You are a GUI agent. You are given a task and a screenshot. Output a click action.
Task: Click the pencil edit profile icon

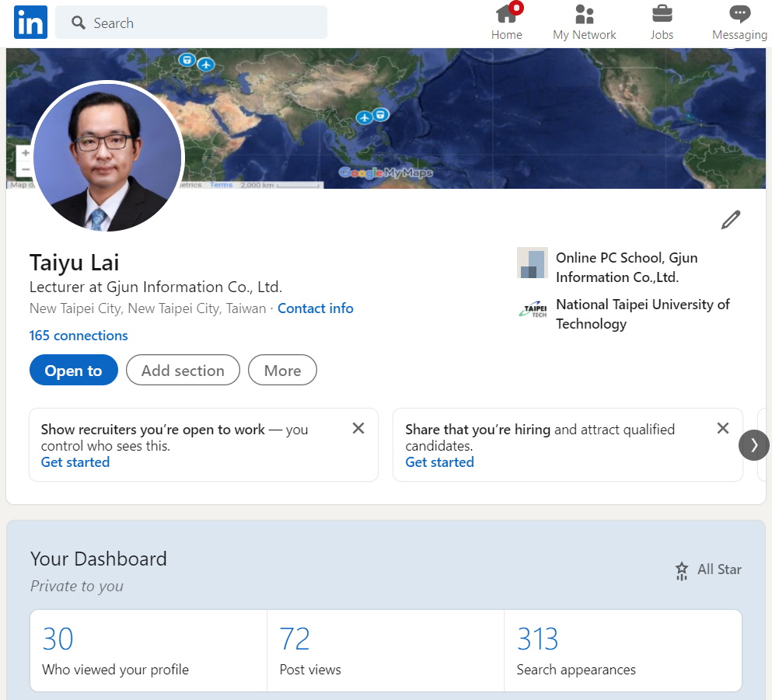pos(730,220)
